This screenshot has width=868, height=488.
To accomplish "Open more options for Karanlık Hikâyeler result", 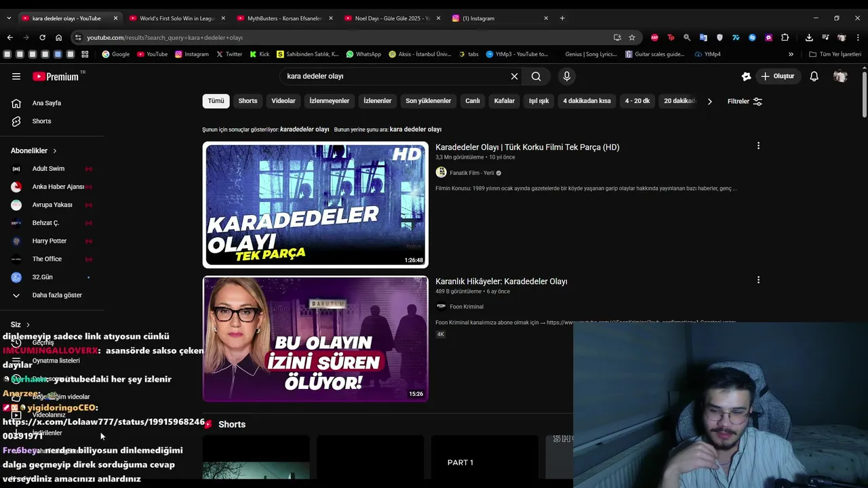I will 758,280.
